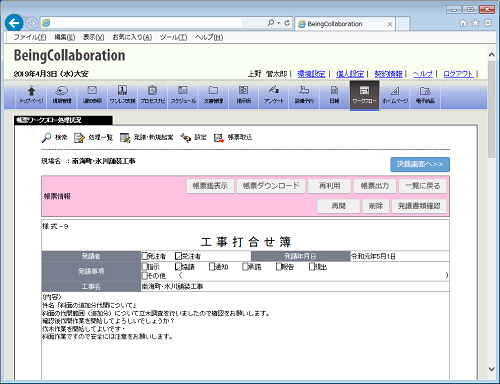This screenshot has width=500, height=384.
Task: Click the browser home icon
Action: (463, 23)
